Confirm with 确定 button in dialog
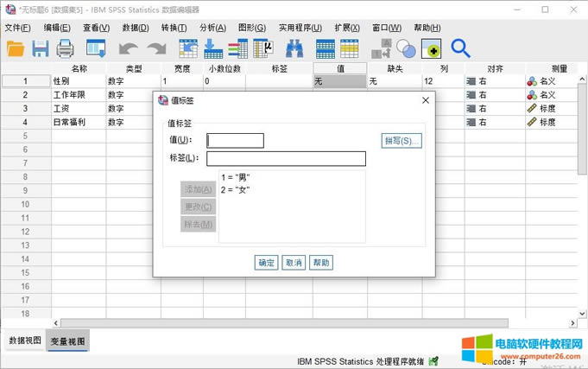This screenshot has height=369, width=588. click(266, 263)
